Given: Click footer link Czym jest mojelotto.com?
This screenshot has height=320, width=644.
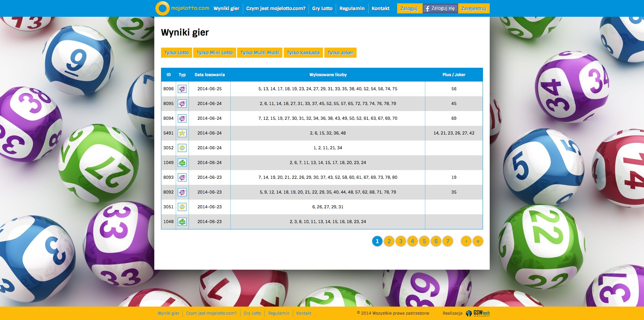Looking at the screenshot, I should (211, 313).
